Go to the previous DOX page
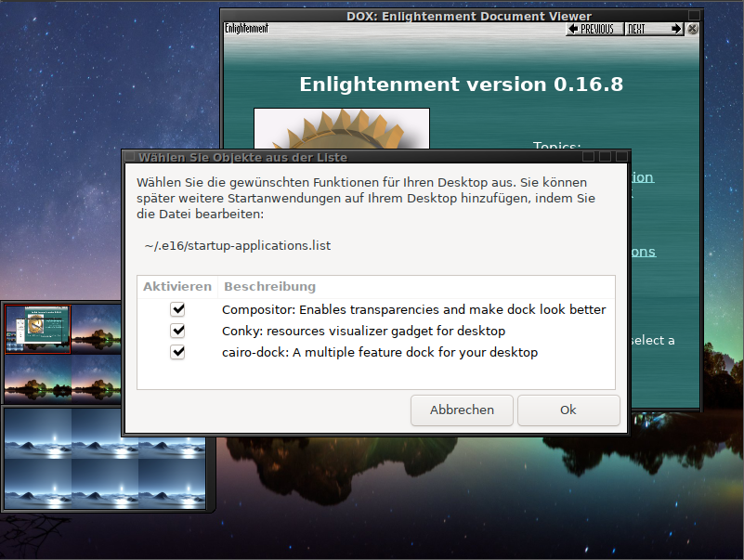The image size is (744, 560). tap(594, 30)
